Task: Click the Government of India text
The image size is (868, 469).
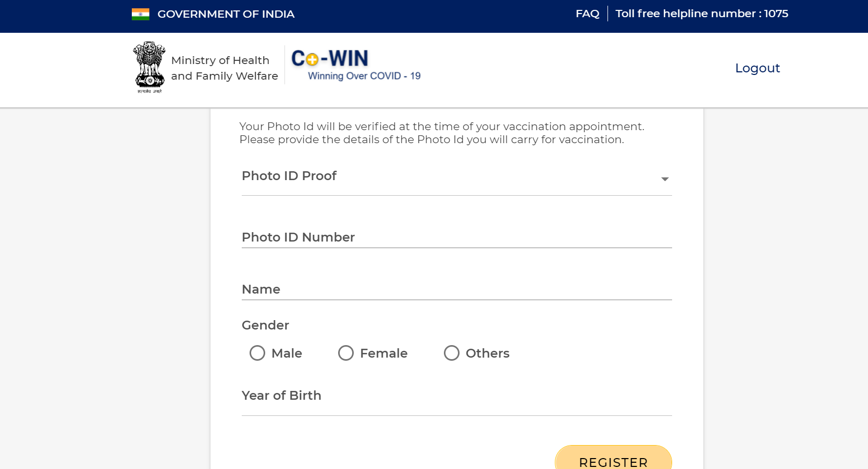Action: [x=226, y=14]
